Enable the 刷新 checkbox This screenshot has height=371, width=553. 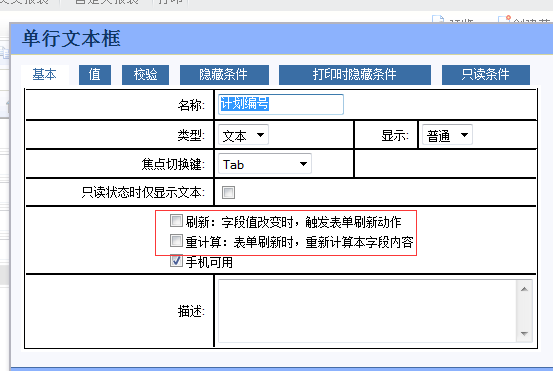point(176,221)
